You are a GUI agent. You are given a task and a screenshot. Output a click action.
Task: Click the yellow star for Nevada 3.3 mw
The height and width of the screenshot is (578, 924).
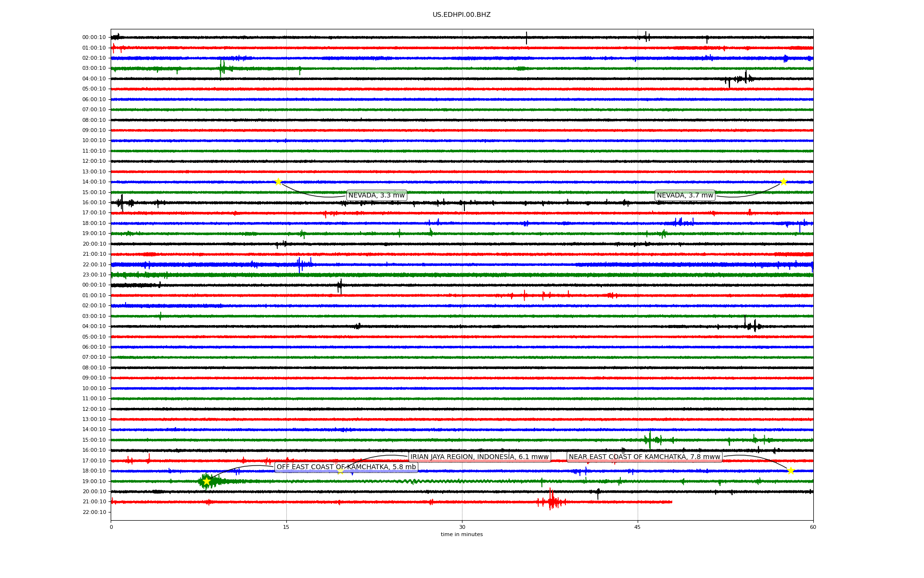[278, 182]
